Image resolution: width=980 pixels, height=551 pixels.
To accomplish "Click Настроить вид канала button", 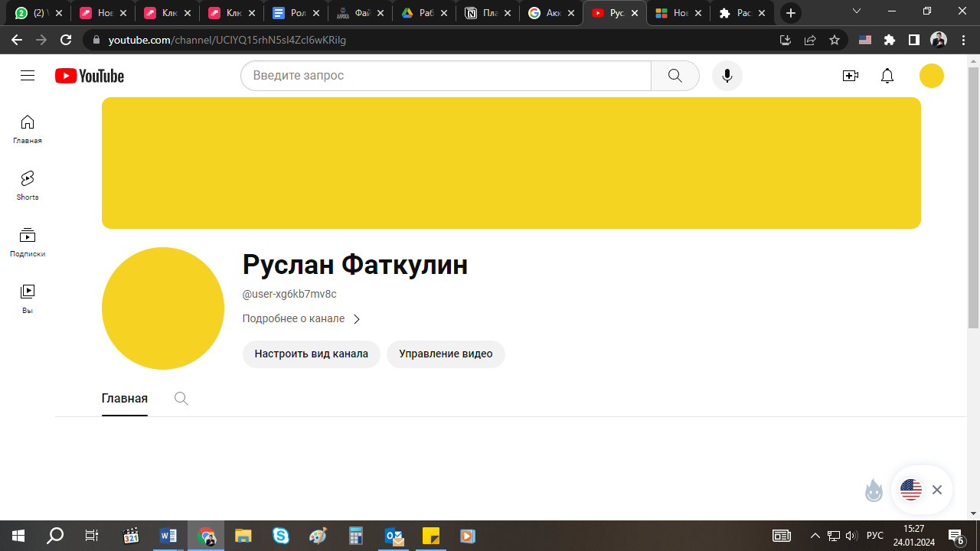I will (311, 354).
